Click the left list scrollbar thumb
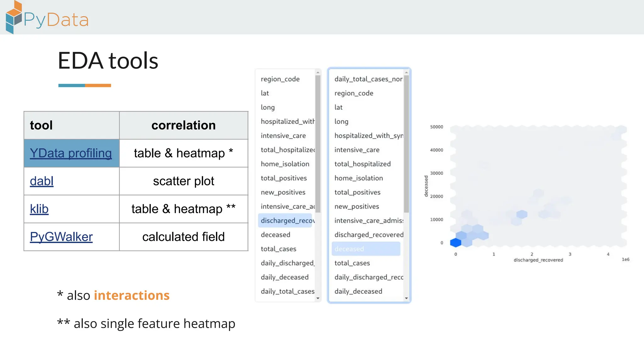Viewport: 644px width, 362px height. [318, 144]
